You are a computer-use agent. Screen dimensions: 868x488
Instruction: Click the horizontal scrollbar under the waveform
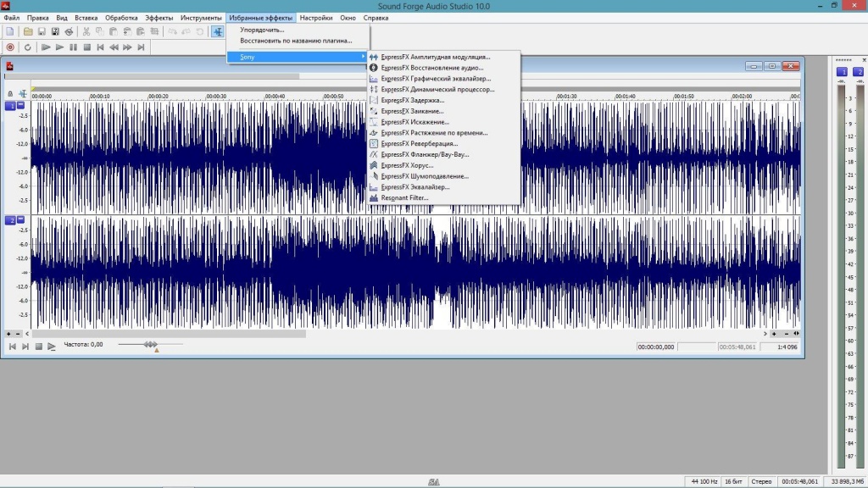(x=169, y=334)
